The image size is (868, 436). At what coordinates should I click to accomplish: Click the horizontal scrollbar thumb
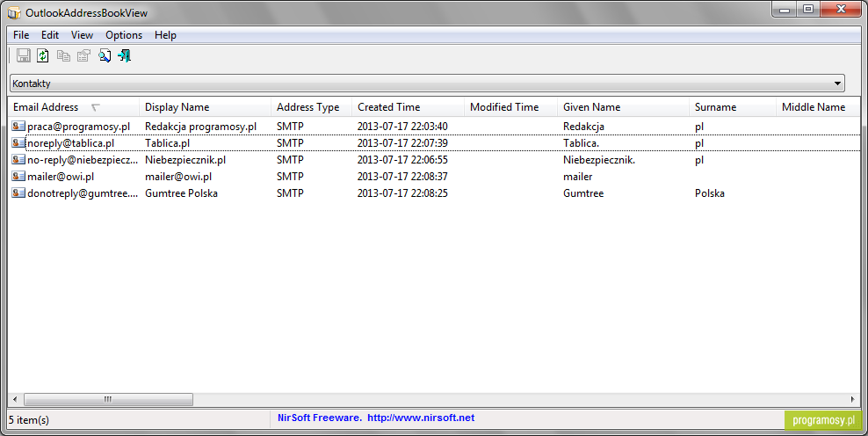[109, 399]
